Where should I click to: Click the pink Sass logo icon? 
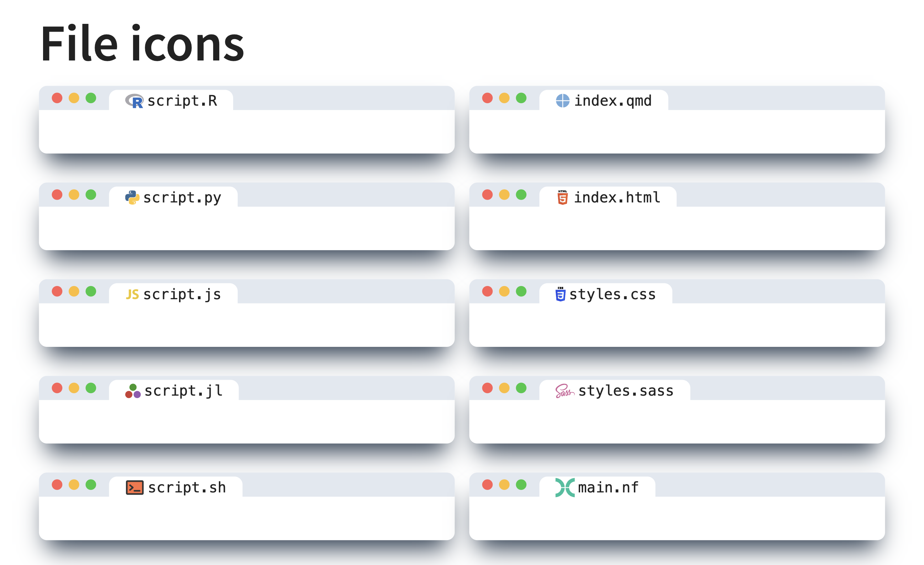(565, 391)
